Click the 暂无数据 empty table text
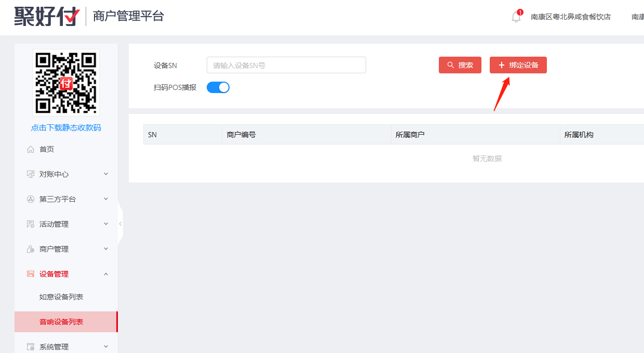Image resolution: width=644 pixels, height=353 pixels. (x=487, y=159)
